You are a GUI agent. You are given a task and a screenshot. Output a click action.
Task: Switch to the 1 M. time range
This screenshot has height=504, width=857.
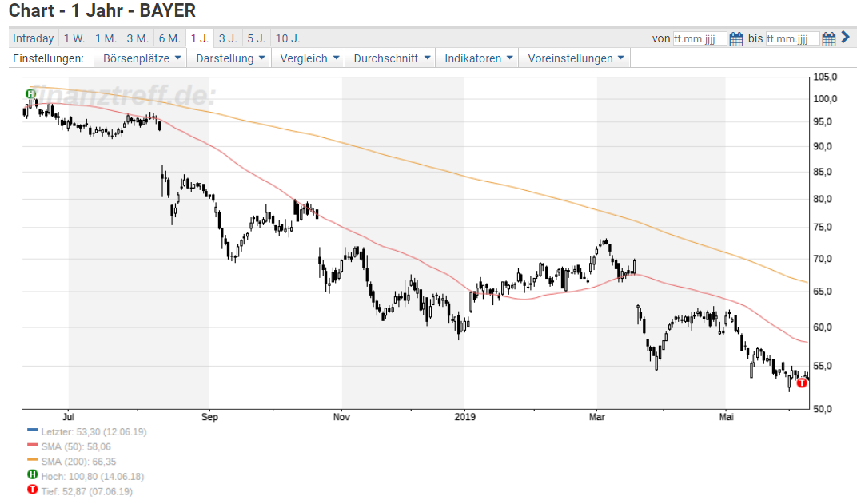coord(106,38)
